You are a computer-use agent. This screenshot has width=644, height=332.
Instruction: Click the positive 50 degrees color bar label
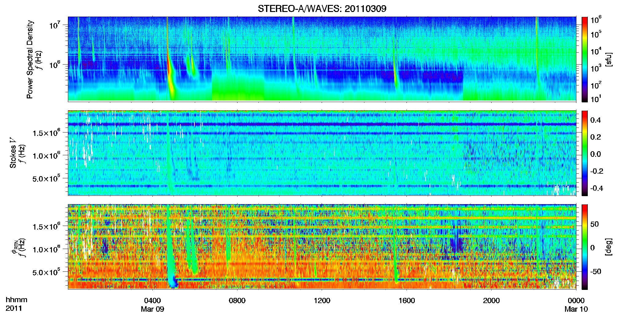pyautogui.click(x=595, y=224)
